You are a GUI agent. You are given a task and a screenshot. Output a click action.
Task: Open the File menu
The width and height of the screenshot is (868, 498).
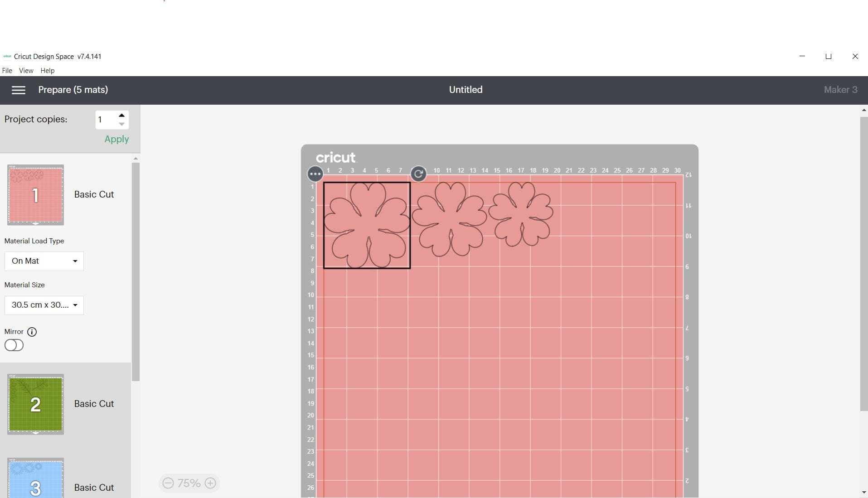click(7, 71)
